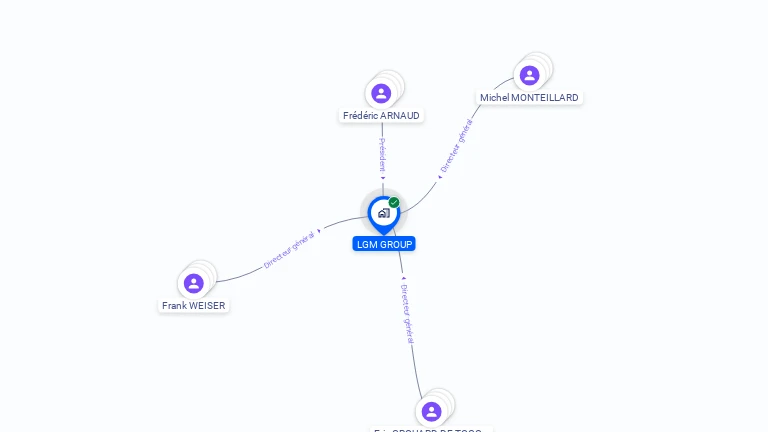This screenshot has width=768, height=432.
Task: Click Frédéric ARNAUD's person icon
Action: 381,93
